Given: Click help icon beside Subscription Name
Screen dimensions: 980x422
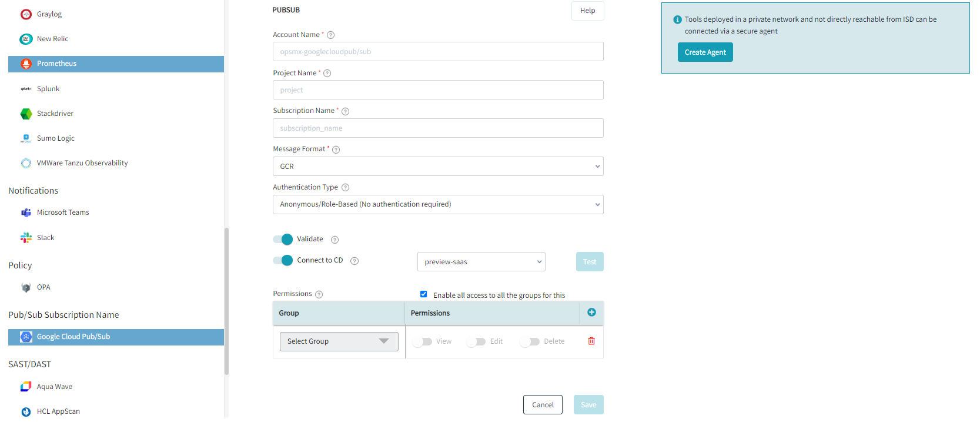Looking at the screenshot, I should 345,111.
